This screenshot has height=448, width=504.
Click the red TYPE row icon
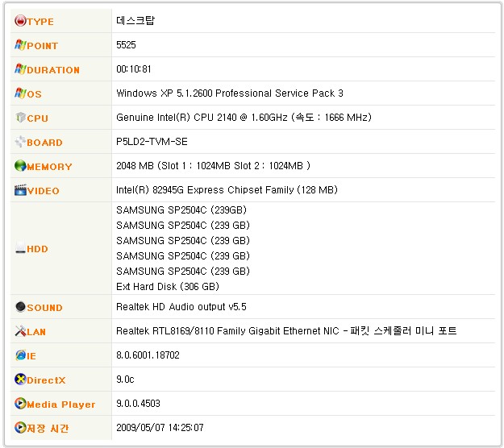click(x=20, y=21)
